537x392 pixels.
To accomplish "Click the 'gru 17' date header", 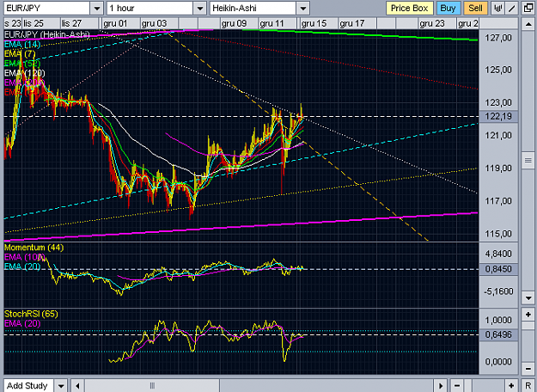I will point(352,24).
